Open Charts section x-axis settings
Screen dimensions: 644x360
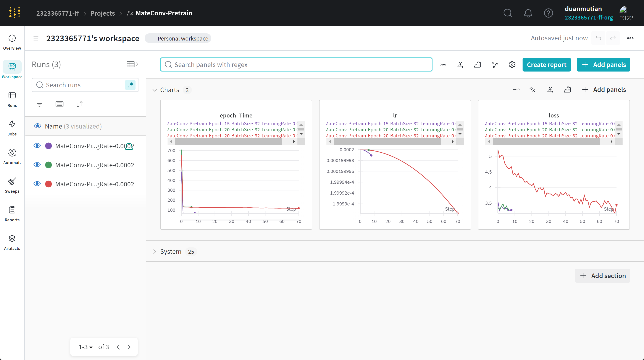click(x=550, y=90)
